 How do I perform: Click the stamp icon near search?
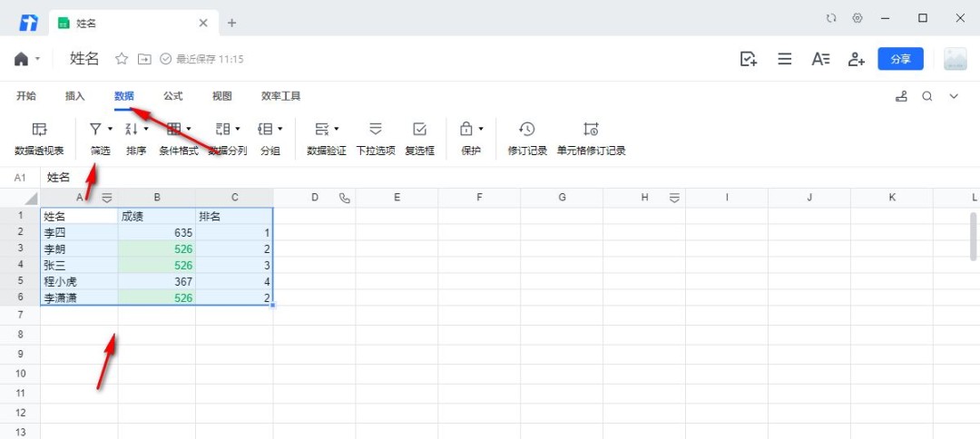[901, 96]
